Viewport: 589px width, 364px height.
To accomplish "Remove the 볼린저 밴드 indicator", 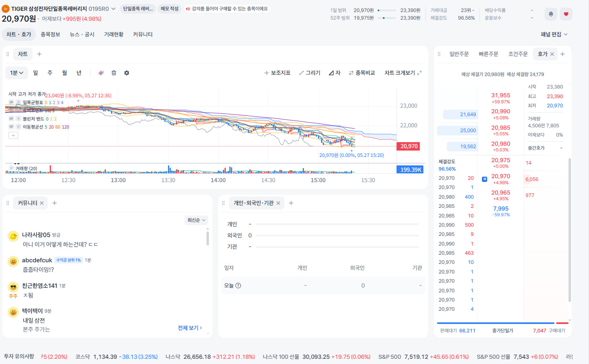I will tap(18, 119).
